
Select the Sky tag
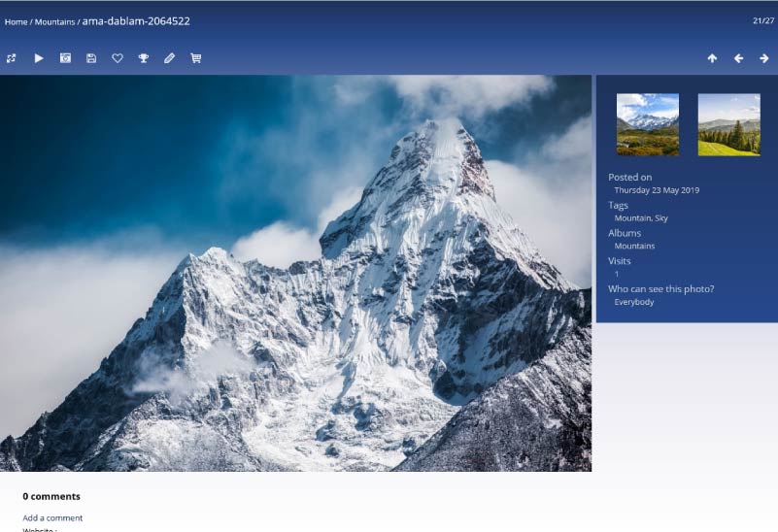[661, 218]
